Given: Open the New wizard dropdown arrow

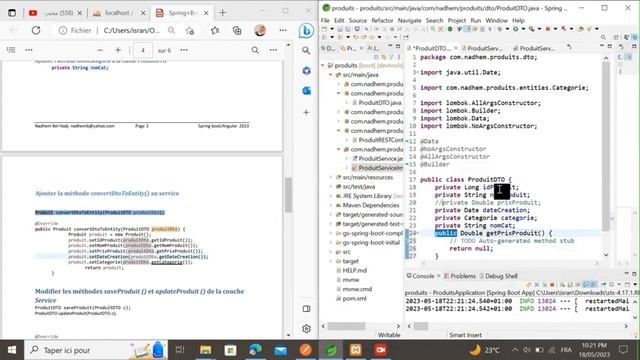Looking at the screenshot, I should point(332,29).
